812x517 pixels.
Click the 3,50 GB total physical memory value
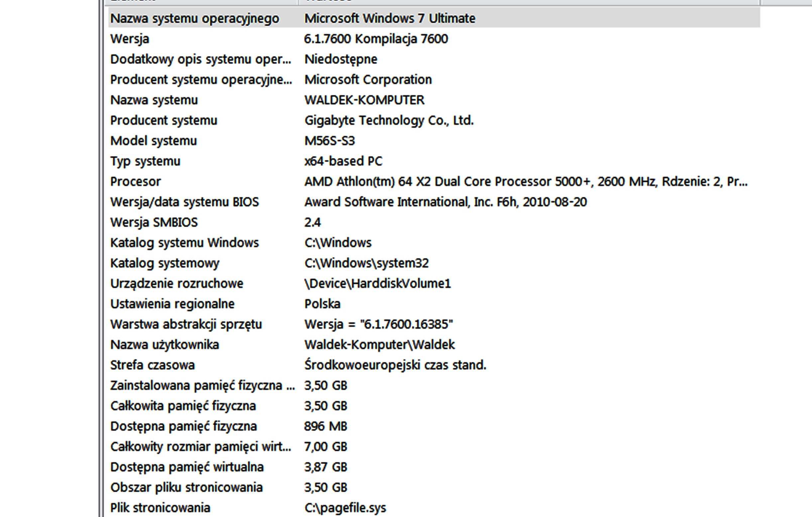click(x=325, y=406)
